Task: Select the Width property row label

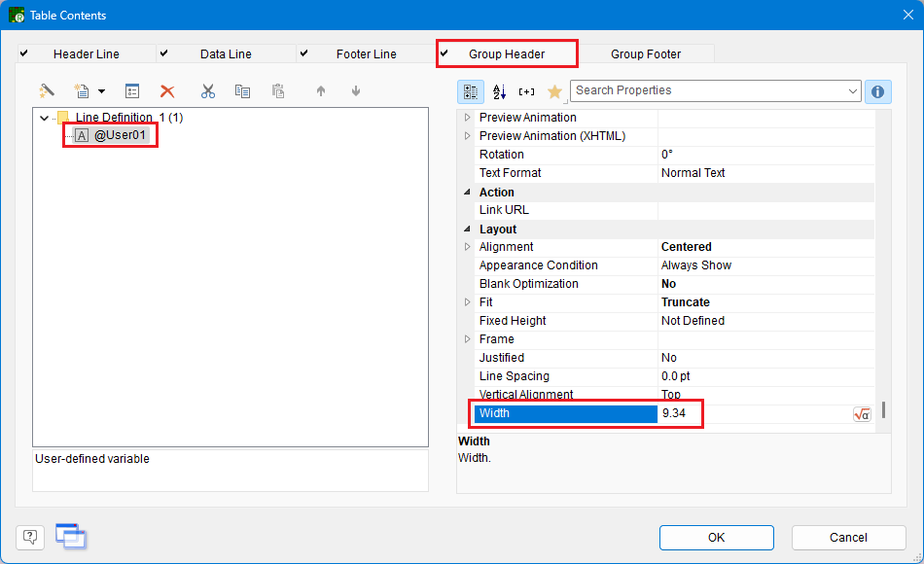Action: (566, 413)
